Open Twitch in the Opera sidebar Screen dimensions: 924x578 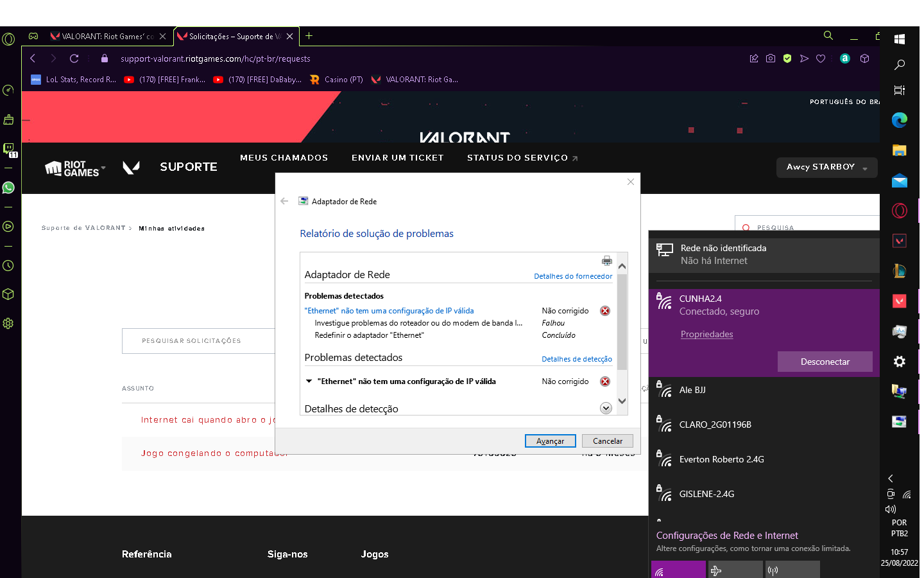coord(9,150)
